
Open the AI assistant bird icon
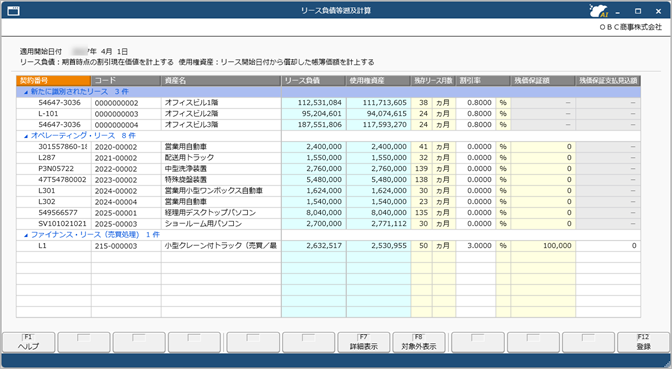pyautogui.click(x=598, y=11)
